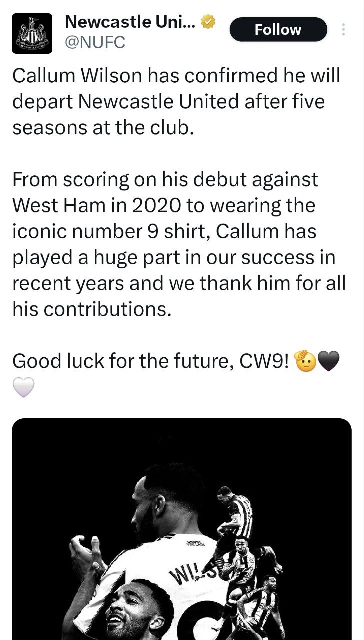
Task: Open the Newcastle Uni... profile name
Action: pyautogui.click(x=131, y=22)
